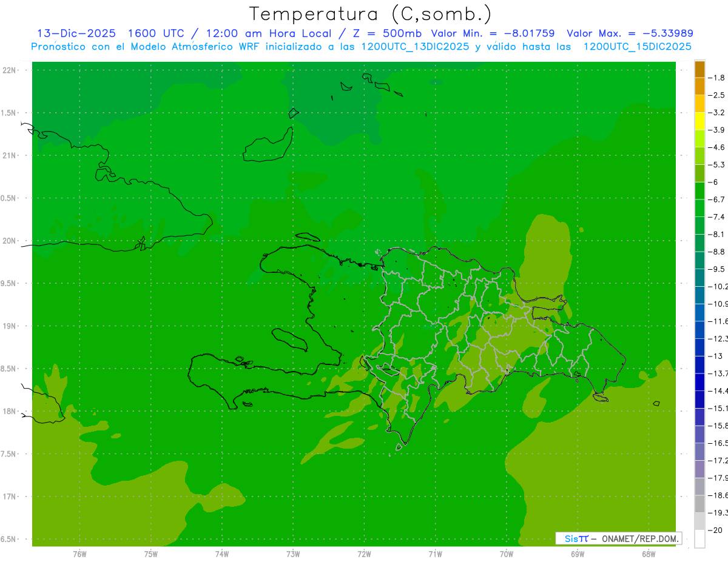Click the '71W' longitude axis label
This screenshot has width=728, height=562.
point(435,554)
